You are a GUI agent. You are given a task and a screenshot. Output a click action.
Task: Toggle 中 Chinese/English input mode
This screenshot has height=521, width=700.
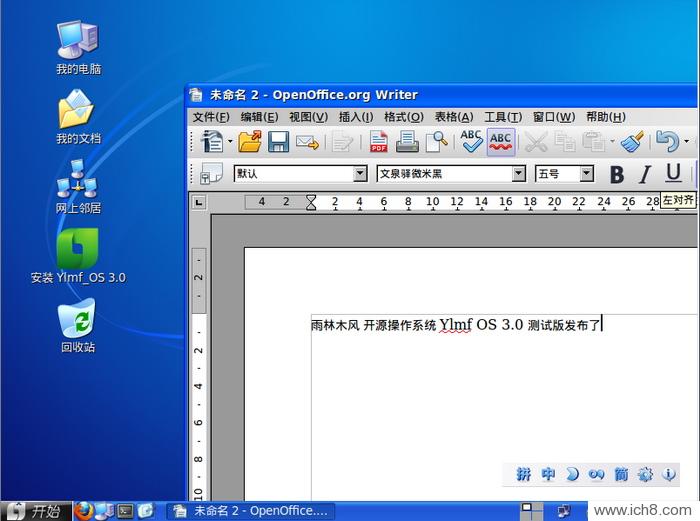point(548,474)
